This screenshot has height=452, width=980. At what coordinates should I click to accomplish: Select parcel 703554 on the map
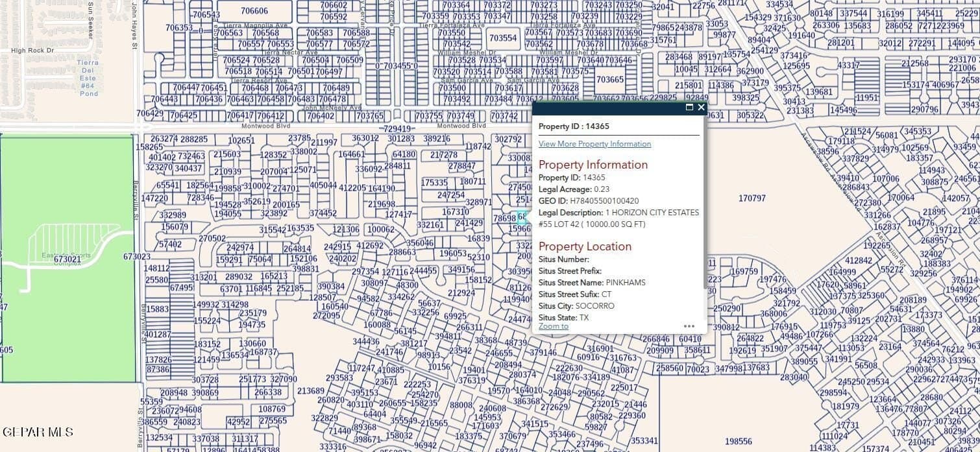click(x=503, y=38)
